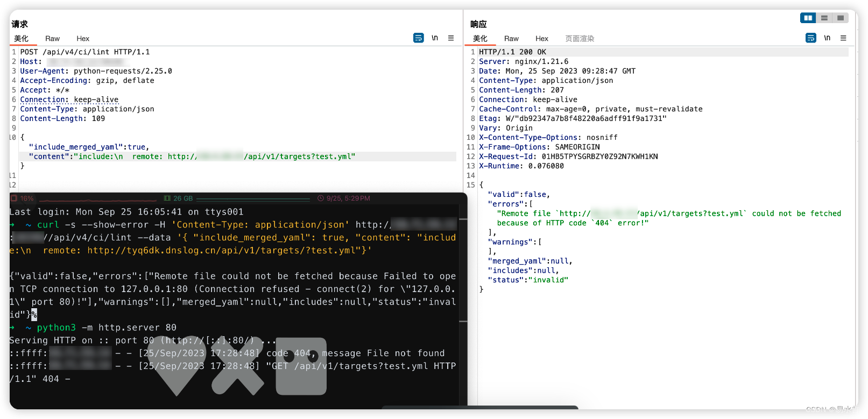Switch response view to Raw tab
This screenshot has width=868, height=419.
(x=511, y=39)
